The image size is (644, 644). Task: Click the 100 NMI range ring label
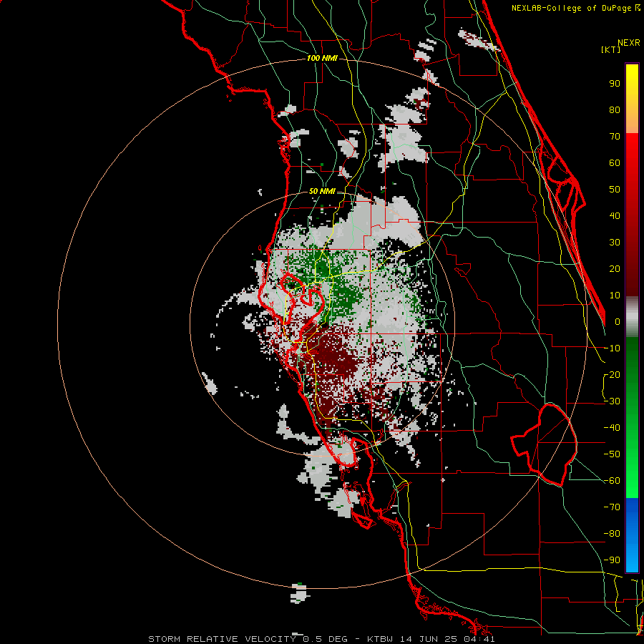[x=322, y=58]
